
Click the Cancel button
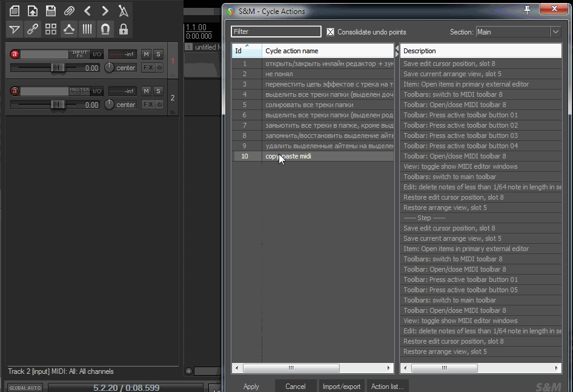tap(295, 386)
